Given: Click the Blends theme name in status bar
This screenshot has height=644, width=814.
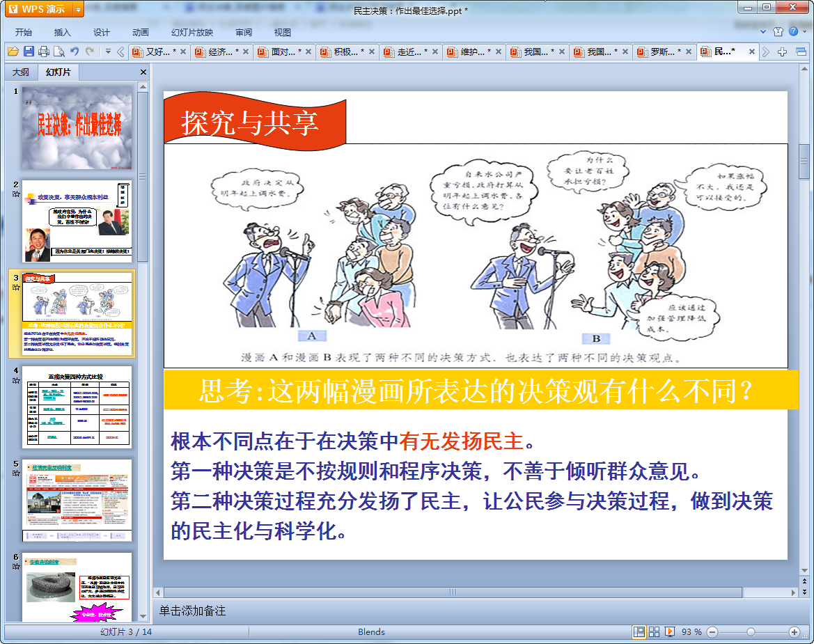Looking at the screenshot, I should 371,631.
